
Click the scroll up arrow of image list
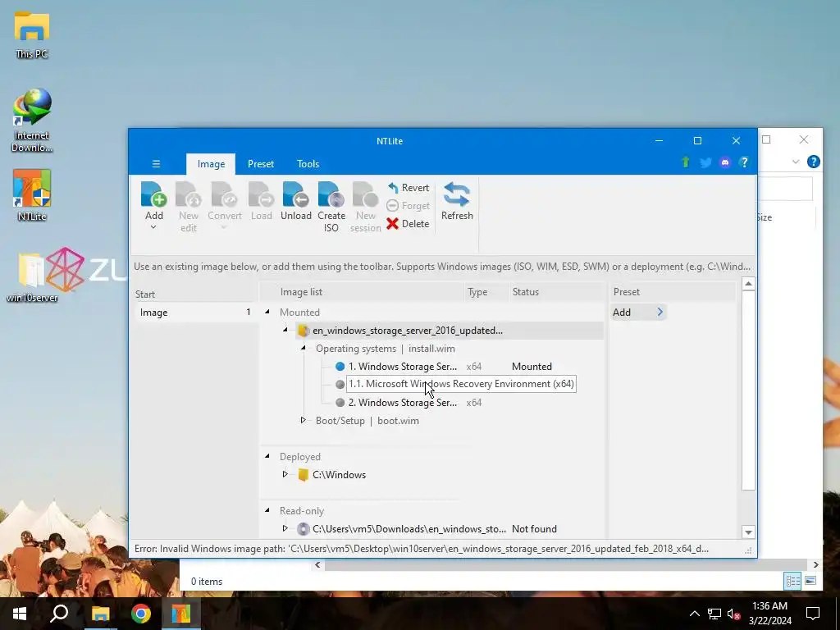tap(748, 283)
